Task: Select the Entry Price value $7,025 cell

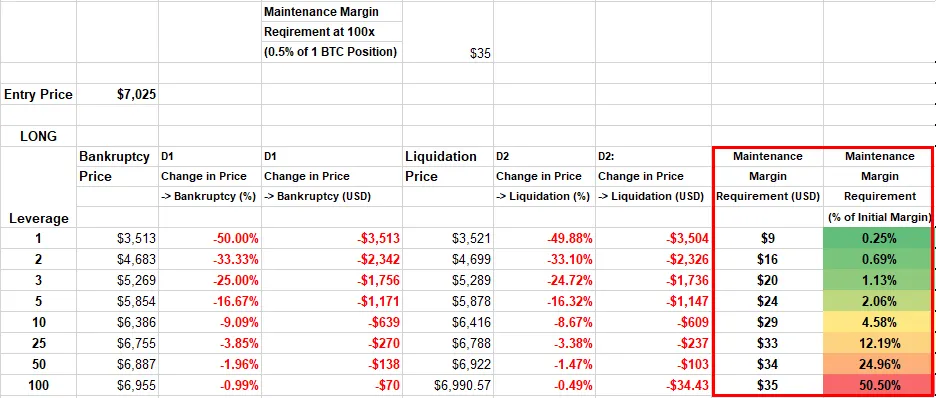Action: 118,94
